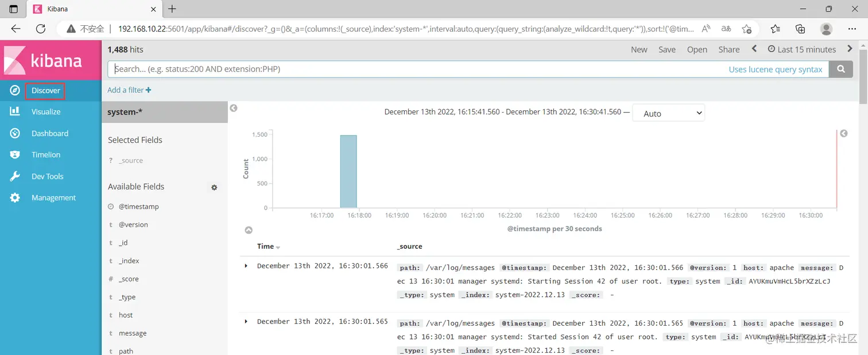Sort by Time column header
This screenshot has width=868, height=355.
click(268, 246)
